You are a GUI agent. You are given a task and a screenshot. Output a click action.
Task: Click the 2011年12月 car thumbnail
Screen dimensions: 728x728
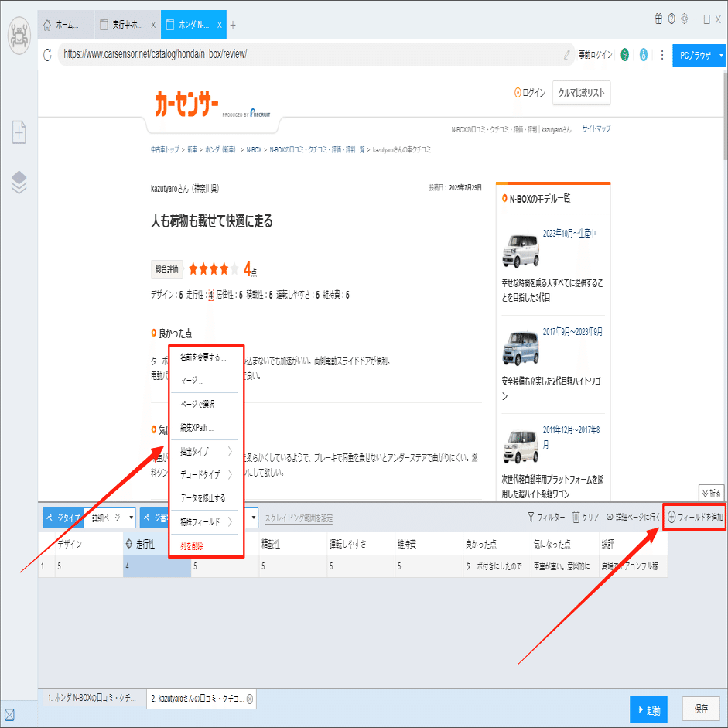521,446
